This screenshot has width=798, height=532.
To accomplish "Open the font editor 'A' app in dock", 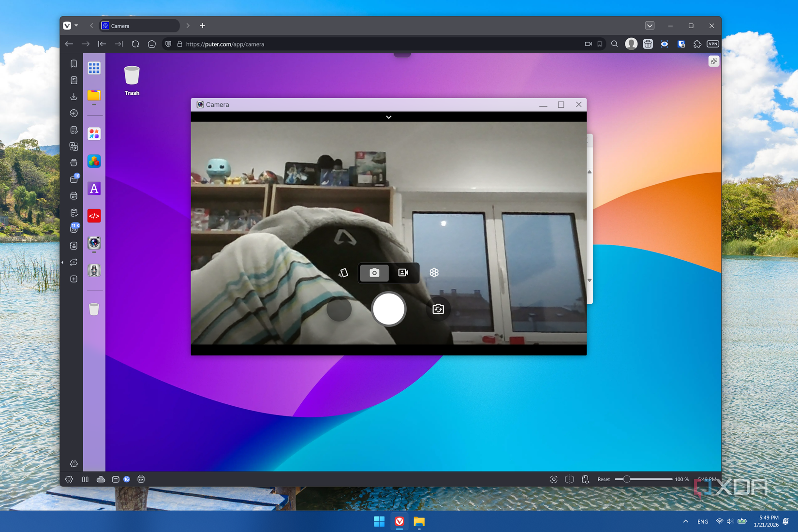I will [x=94, y=189].
